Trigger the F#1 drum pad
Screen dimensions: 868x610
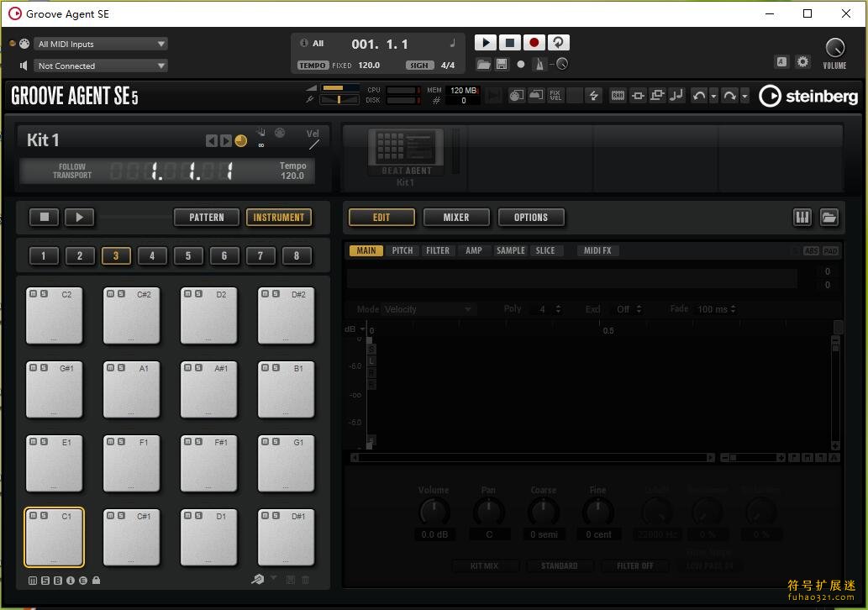point(209,465)
